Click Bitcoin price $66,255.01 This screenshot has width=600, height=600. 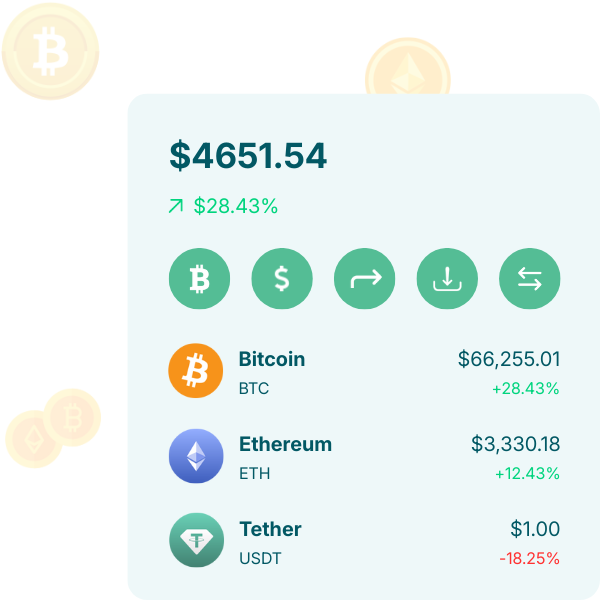509,359
